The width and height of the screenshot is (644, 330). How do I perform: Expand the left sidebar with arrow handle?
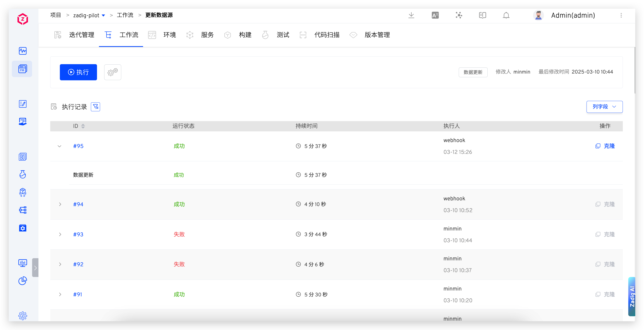pyautogui.click(x=36, y=268)
